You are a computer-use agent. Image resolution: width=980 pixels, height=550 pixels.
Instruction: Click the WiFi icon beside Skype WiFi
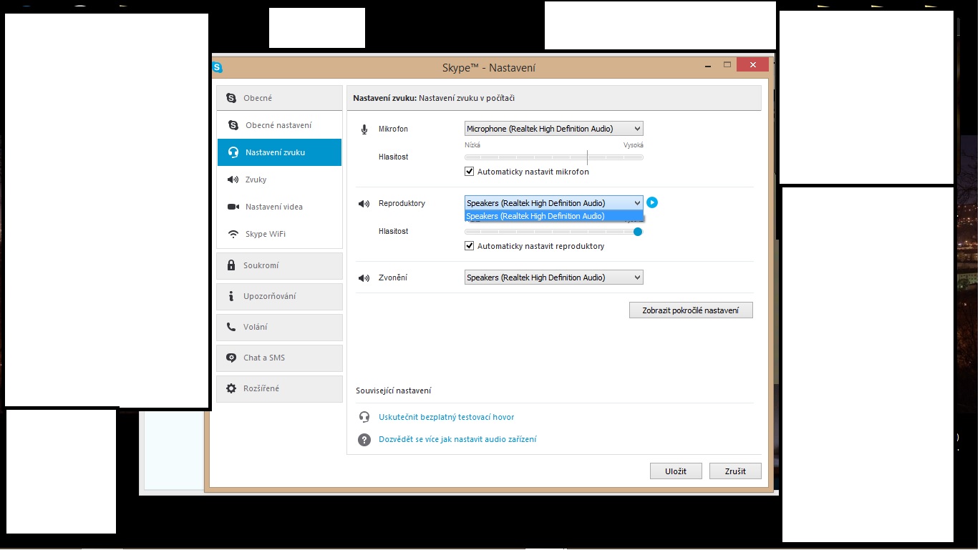233,234
